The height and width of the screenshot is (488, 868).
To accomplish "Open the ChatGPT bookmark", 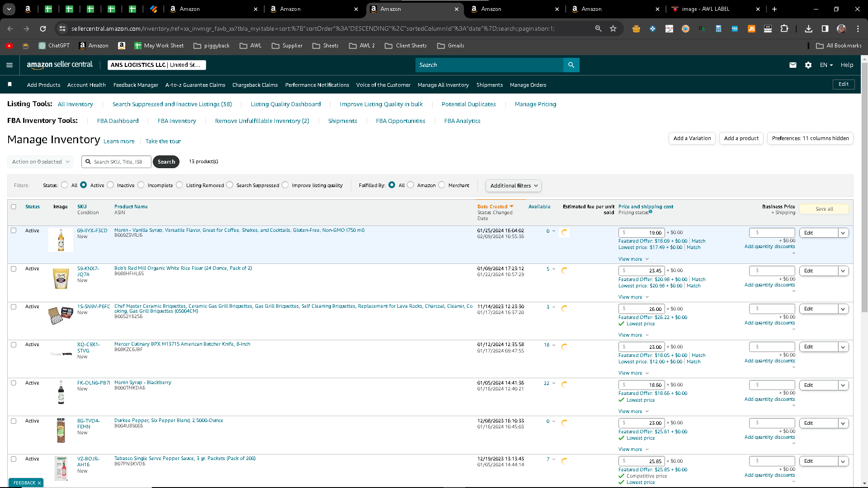I will (x=54, y=46).
